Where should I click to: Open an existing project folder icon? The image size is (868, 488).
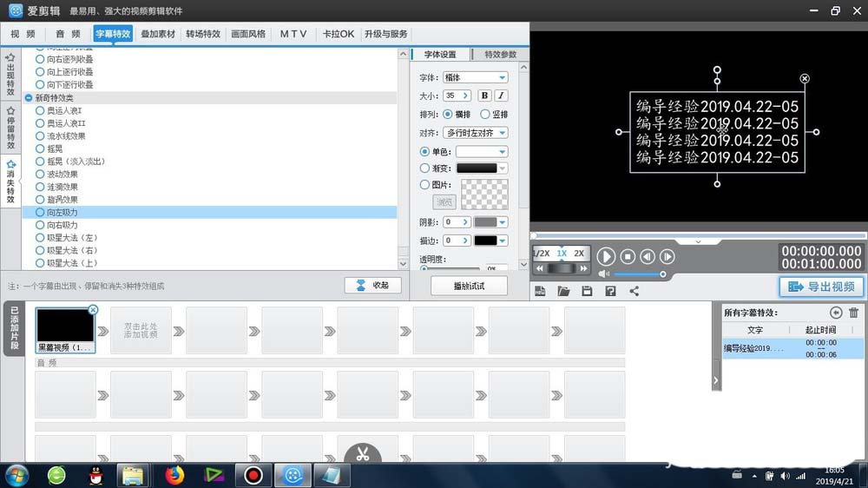click(x=563, y=291)
